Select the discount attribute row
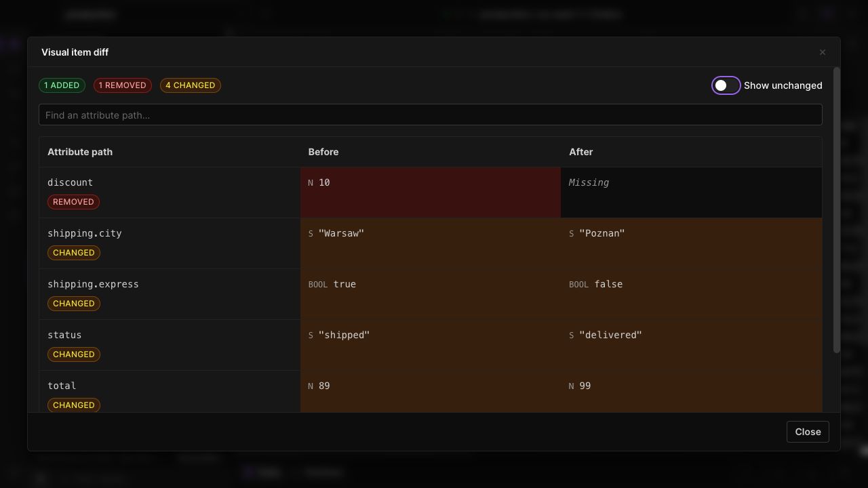 [431, 192]
